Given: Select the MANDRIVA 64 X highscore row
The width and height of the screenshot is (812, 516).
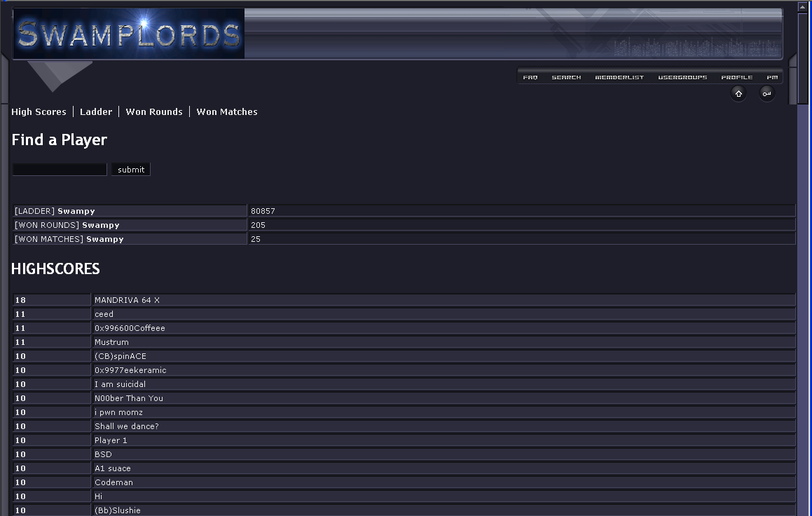Looking at the screenshot, I should tap(127, 300).
